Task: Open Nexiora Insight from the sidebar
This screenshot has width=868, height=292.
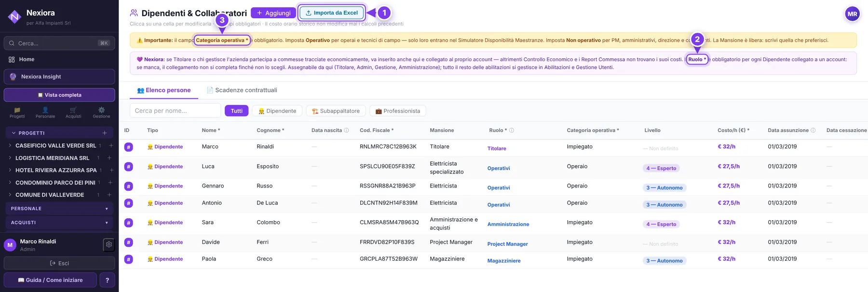Action: (x=59, y=77)
